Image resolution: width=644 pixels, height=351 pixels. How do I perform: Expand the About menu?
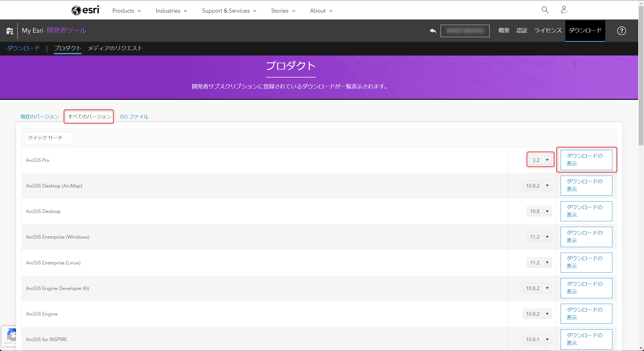[321, 11]
